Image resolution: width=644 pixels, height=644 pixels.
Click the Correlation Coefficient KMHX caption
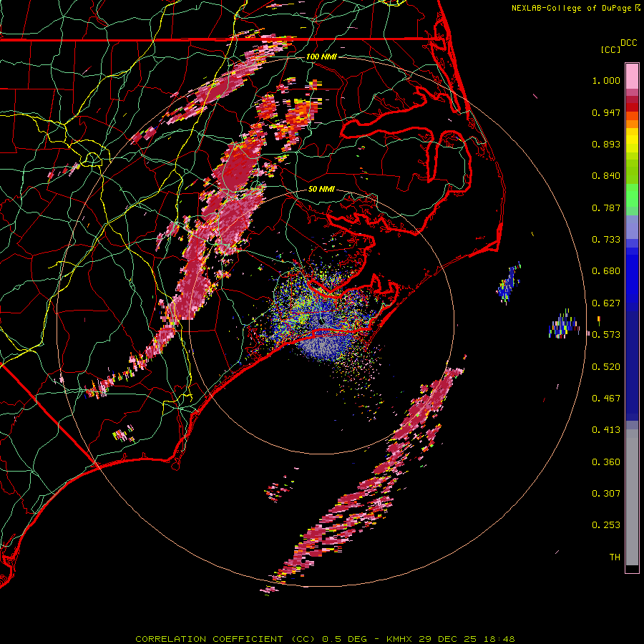point(325,639)
